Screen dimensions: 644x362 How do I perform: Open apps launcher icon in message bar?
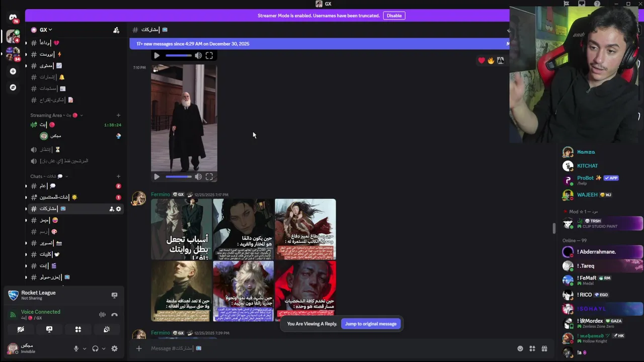532,348
